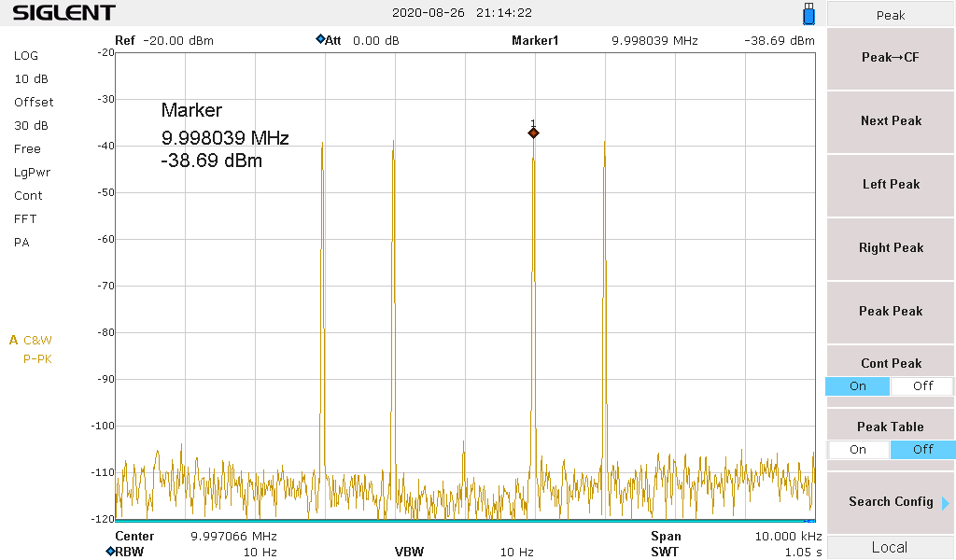
Task: Click the Peak menu title header
Action: [x=891, y=15]
